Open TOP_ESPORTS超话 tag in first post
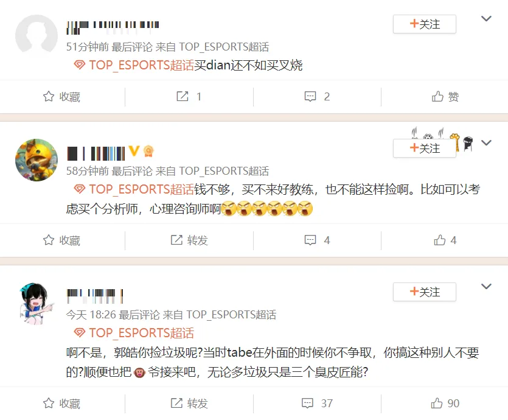 [x=134, y=65]
